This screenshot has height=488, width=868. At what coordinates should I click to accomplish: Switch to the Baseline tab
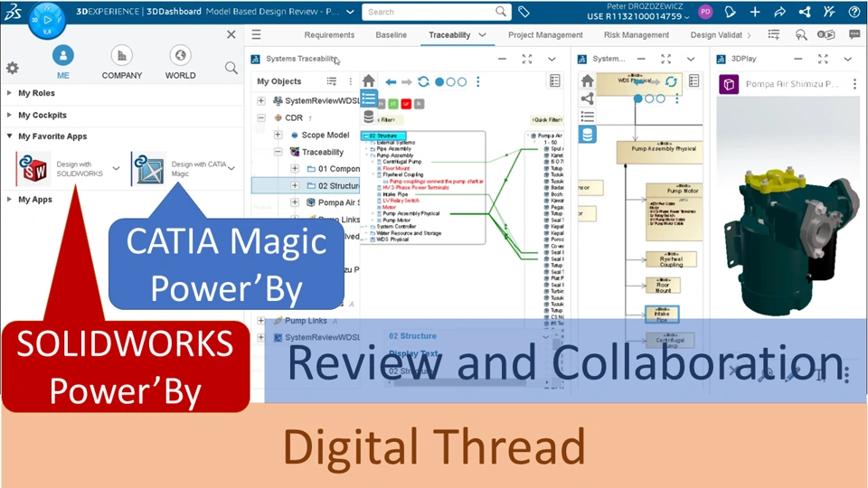tap(392, 35)
